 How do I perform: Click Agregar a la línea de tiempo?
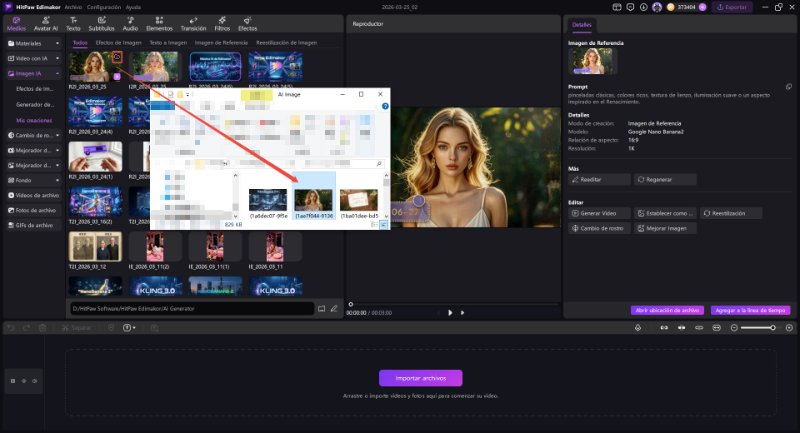click(x=751, y=310)
